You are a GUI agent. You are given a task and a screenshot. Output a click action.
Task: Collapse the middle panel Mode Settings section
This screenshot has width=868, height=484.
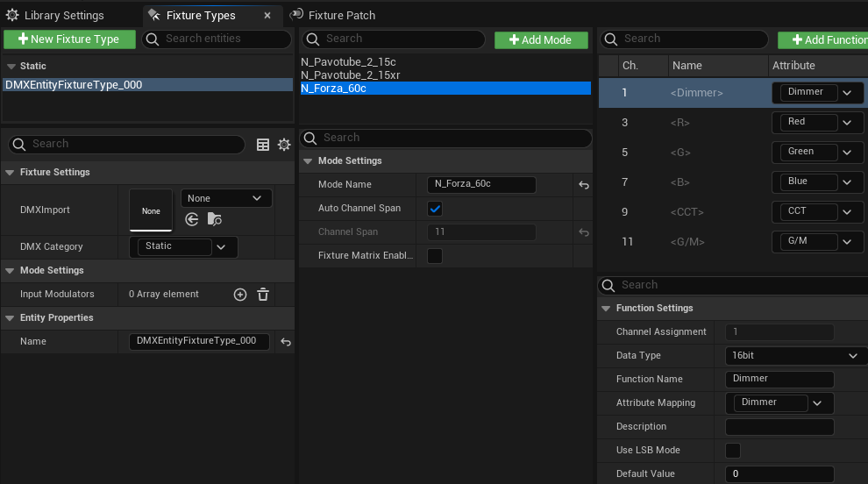(x=308, y=160)
